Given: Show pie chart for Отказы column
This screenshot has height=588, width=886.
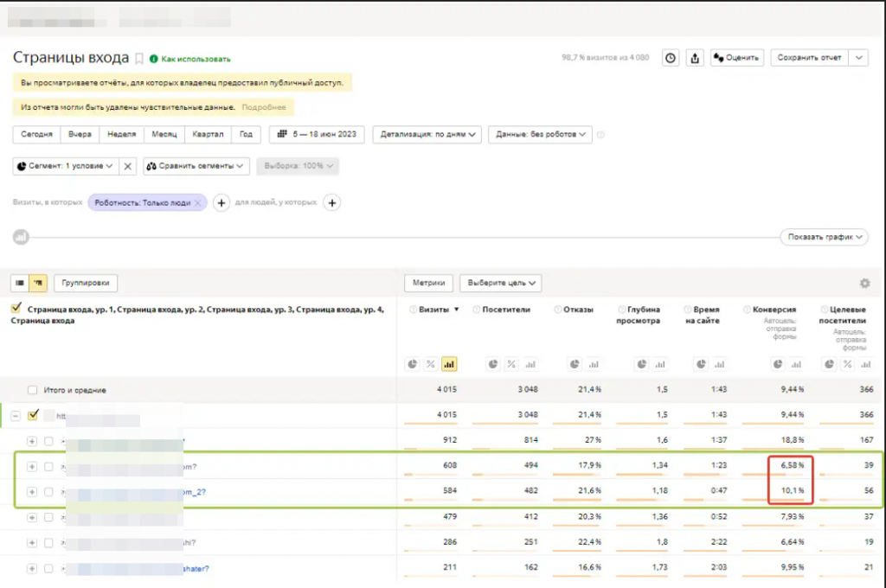Looking at the screenshot, I should click(575, 364).
